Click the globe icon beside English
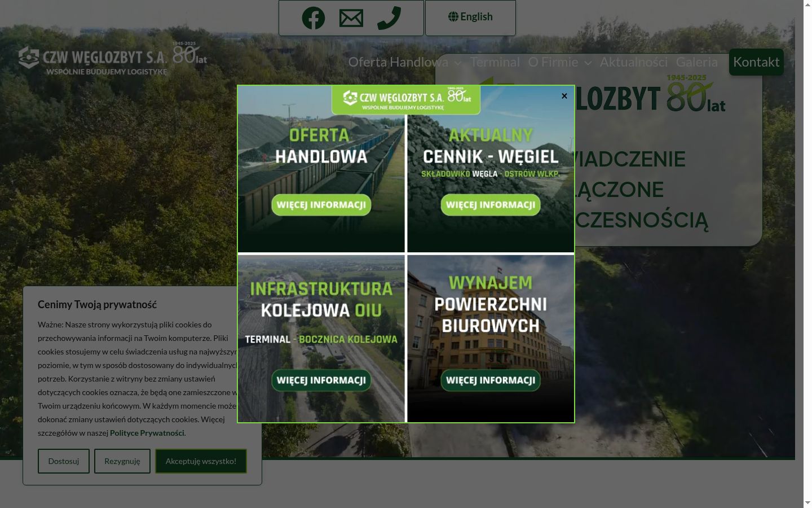 [453, 17]
